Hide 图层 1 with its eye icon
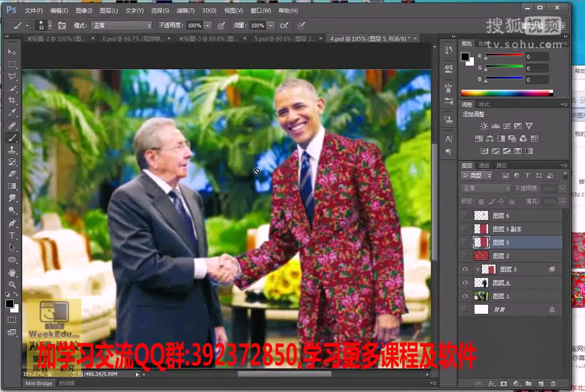The width and height of the screenshot is (585, 392). (x=465, y=296)
